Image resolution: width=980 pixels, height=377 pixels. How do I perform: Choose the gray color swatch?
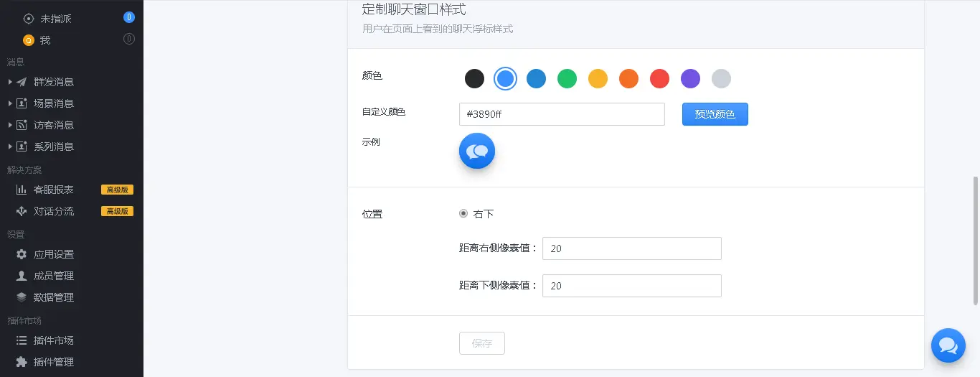coord(722,78)
